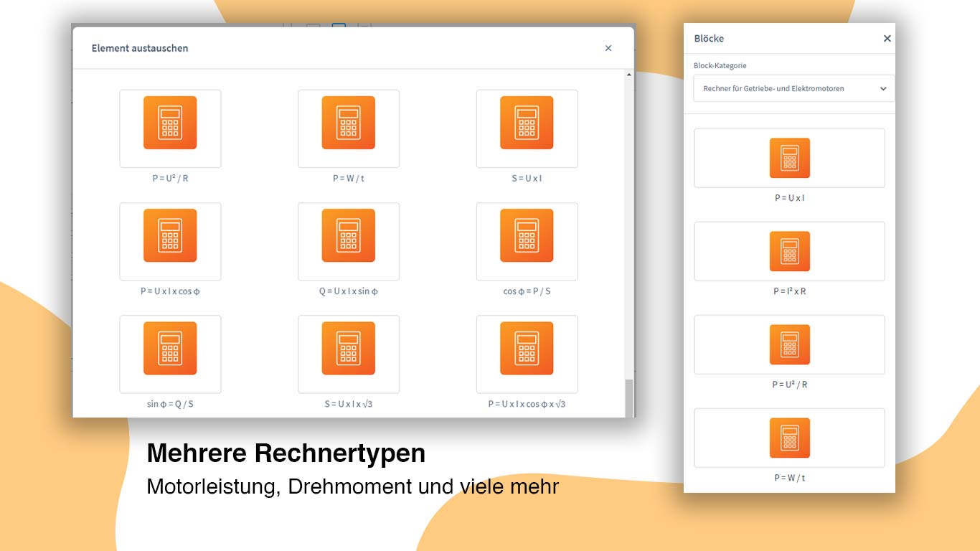The image size is (980, 551).
Task: Open the Block-Kategorie dropdown
Action: coord(794,88)
